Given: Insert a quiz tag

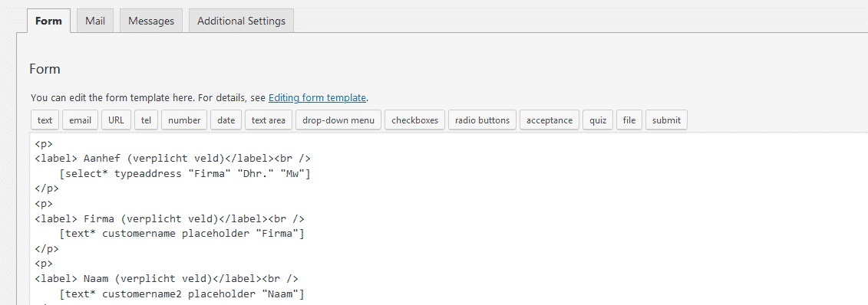Looking at the screenshot, I should 598,120.
